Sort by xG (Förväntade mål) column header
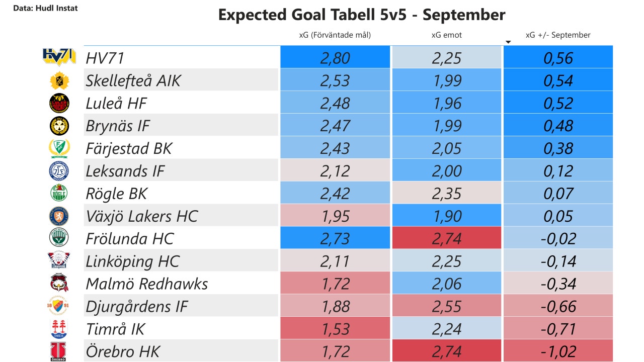Screen dimensions: 644x362 click(335, 35)
